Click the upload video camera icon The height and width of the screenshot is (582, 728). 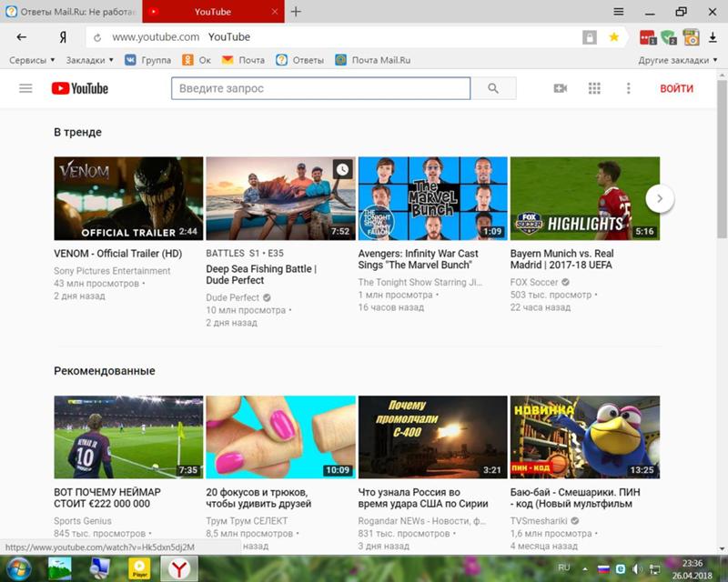[560, 88]
